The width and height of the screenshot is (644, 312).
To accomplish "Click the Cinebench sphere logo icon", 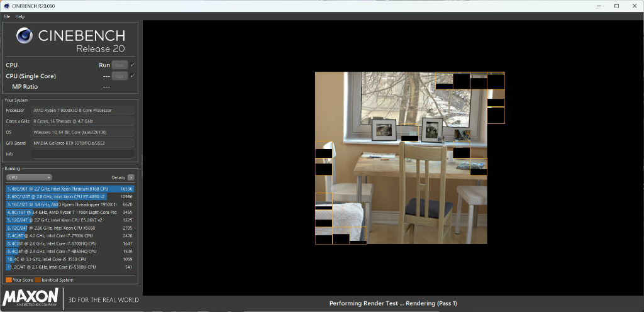I will pyautogui.click(x=25, y=36).
